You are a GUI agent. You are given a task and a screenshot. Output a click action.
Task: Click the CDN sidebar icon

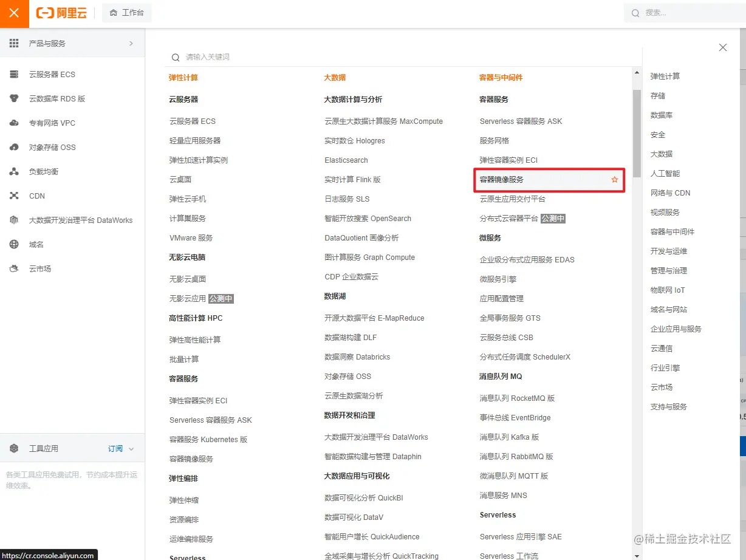point(14,196)
